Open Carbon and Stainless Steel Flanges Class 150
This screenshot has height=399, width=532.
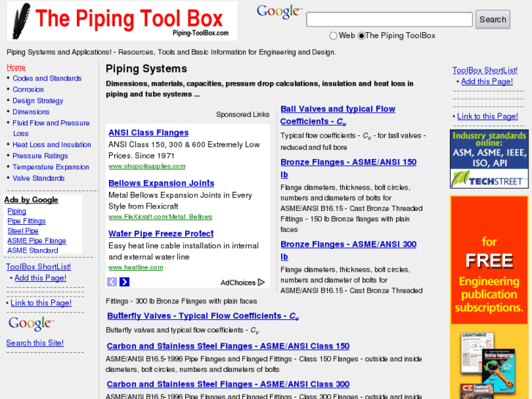(228, 346)
